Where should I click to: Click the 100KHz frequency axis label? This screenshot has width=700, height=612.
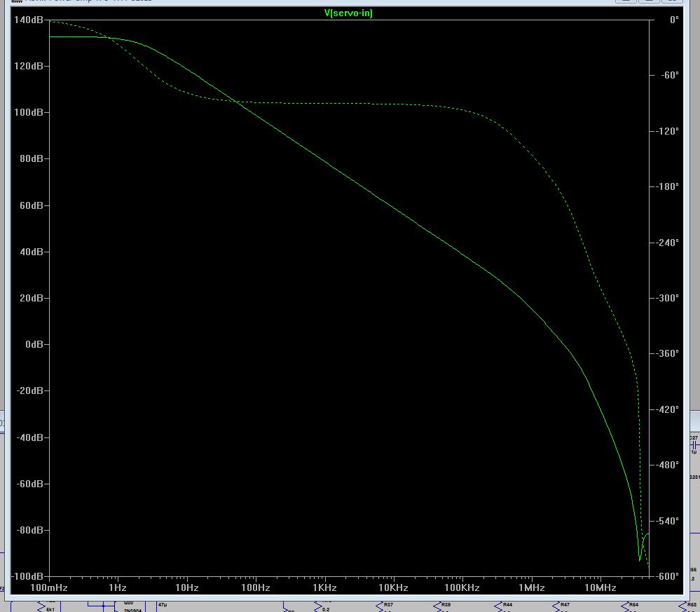462,588
